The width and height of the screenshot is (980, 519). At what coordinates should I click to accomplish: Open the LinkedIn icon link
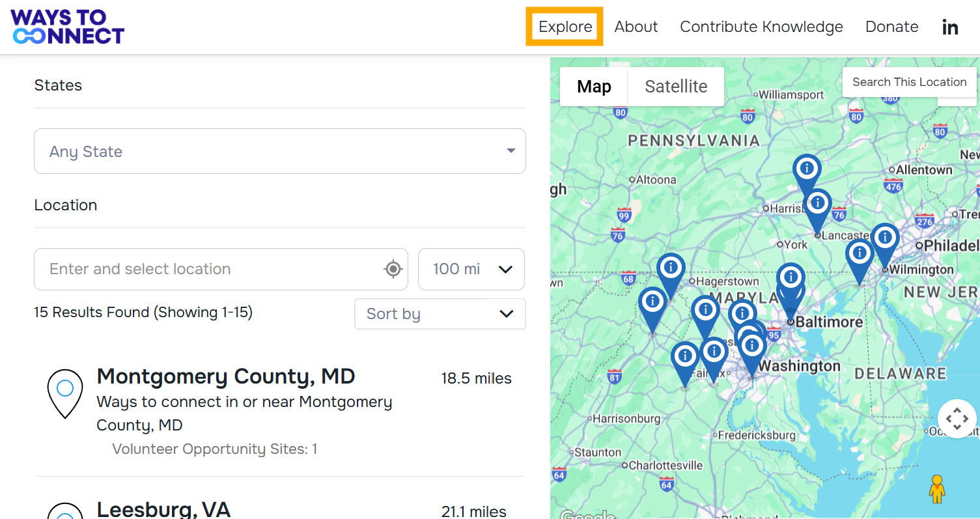(950, 27)
